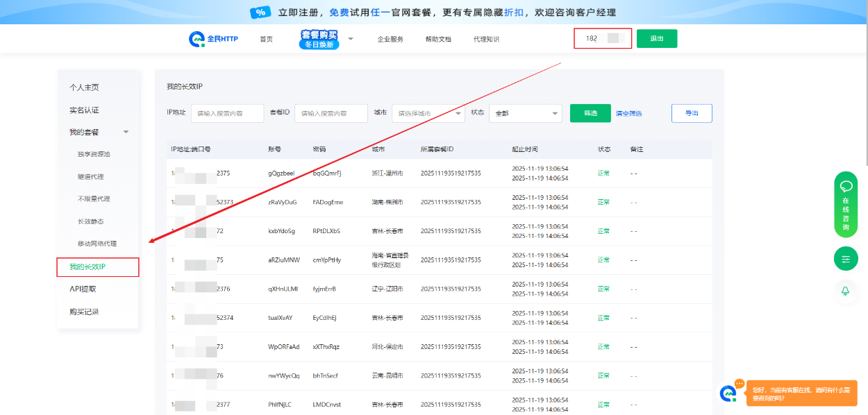
Task: Open the 在线咨询 chat bubble widget
Action: coord(846,204)
